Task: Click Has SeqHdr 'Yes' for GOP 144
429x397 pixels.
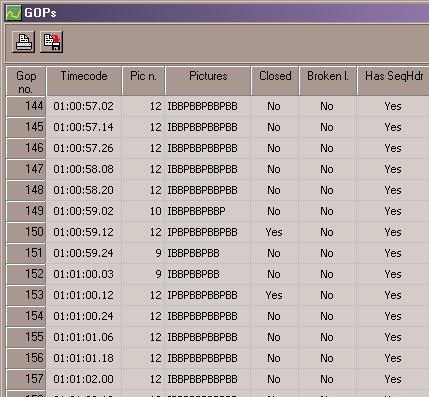Action: coord(393,106)
